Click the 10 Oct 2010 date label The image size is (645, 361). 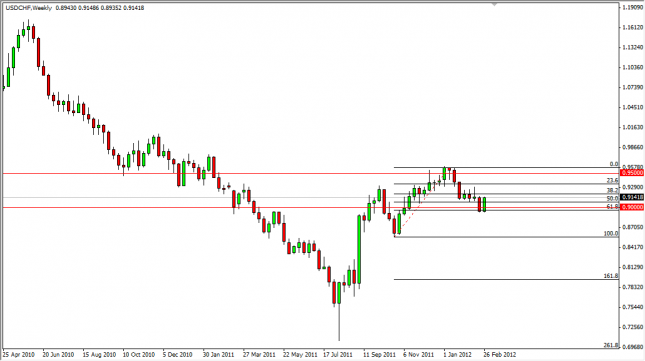139,354
